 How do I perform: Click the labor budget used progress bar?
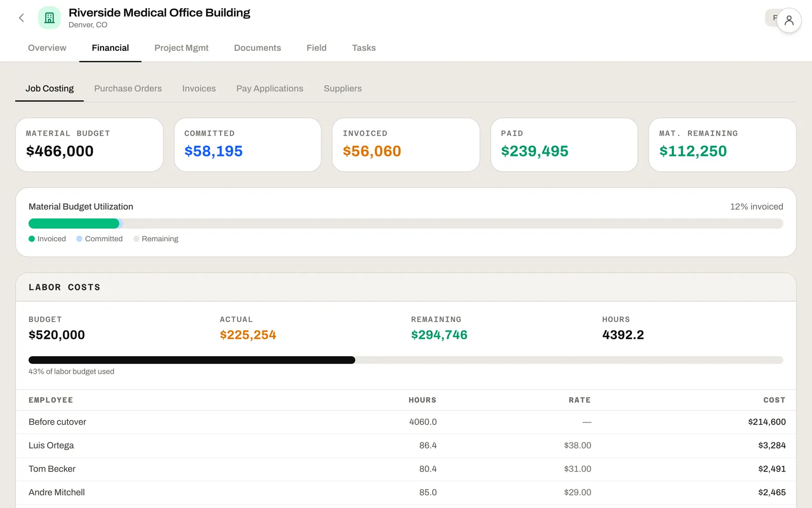[x=406, y=360]
